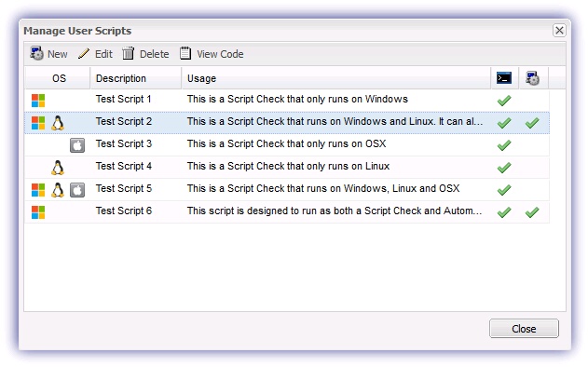Screen dimensions: 588x367
Task: Click the Apple icon in Test Script 3 row
Action: (x=77, y=145)
